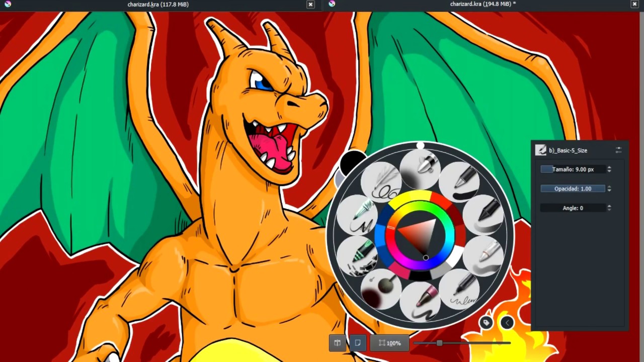Click the Tamaño spin arrows
This screenshot has width=644, height=362.
[x=609, y=169]
